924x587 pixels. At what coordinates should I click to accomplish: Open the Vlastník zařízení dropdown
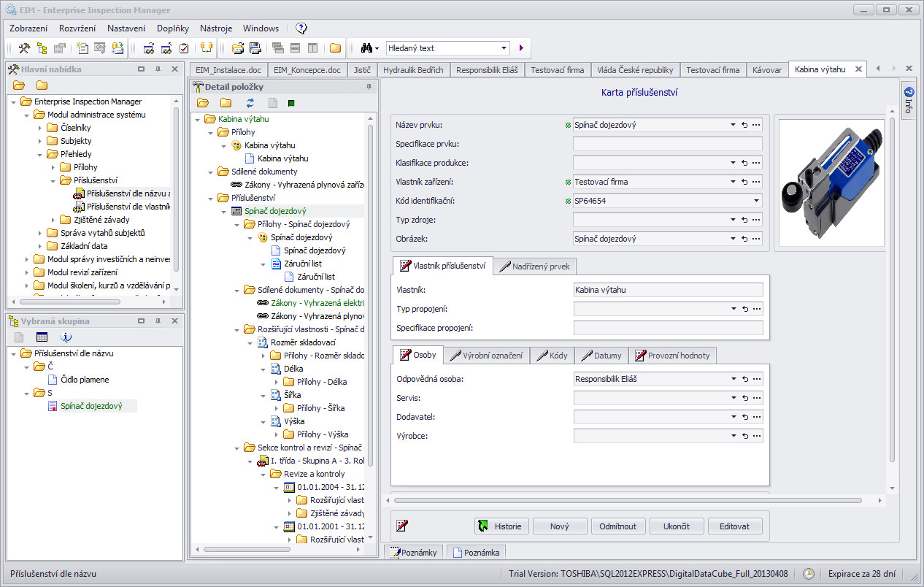pyautogui.click(x=733, y=182)
